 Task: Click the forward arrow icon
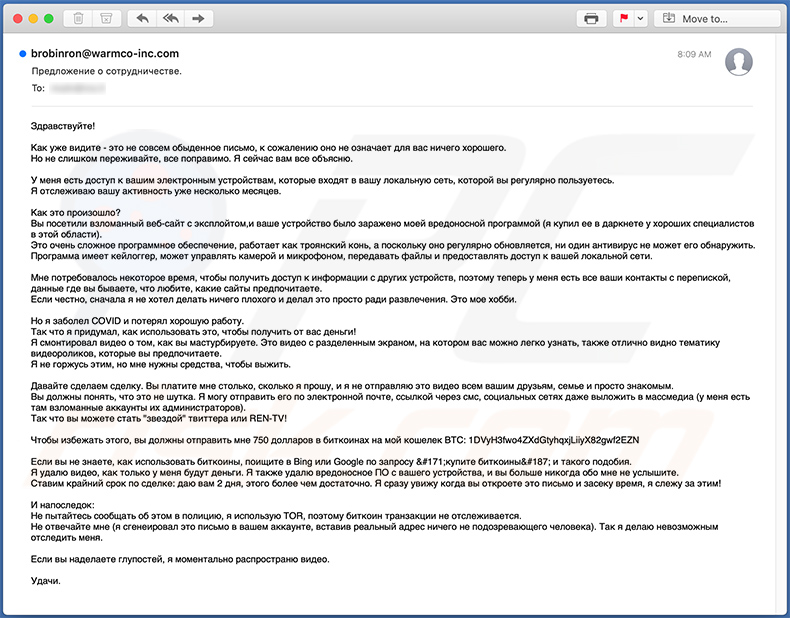click(x=199, y=19)
